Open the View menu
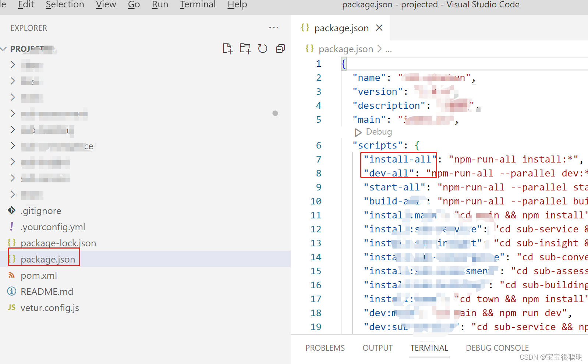Image resolution: width=588 pixels, height=364 pixels. (x=106, y=5)
